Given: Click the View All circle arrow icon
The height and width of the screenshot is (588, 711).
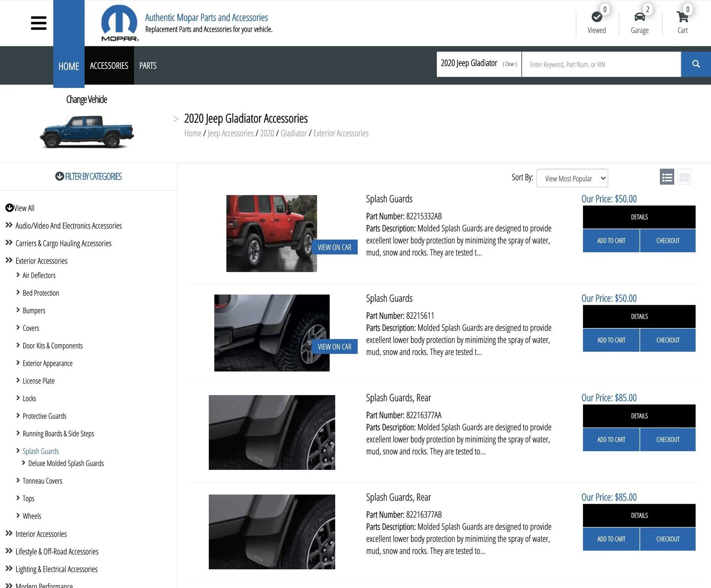Looking at the screenshot, I should tap(9, 208).
